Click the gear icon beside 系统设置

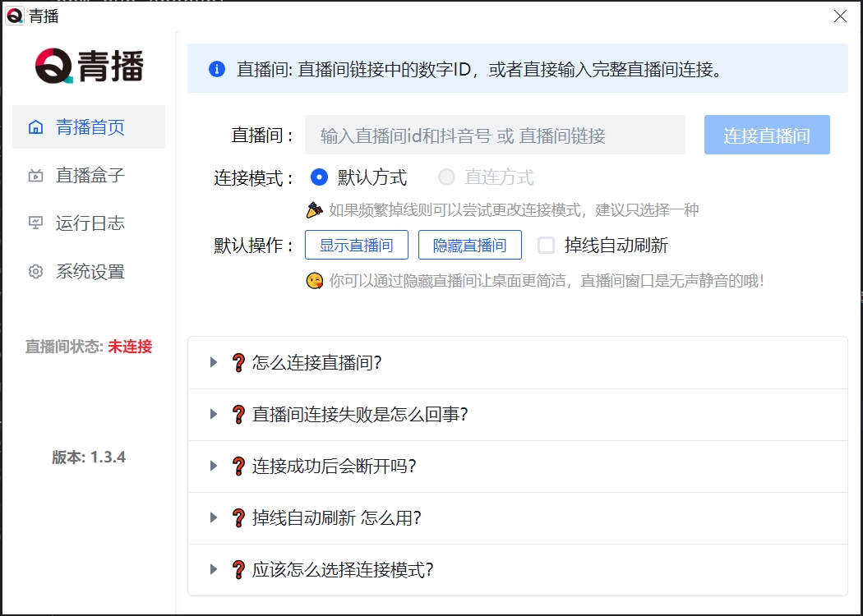pos(36,272)
